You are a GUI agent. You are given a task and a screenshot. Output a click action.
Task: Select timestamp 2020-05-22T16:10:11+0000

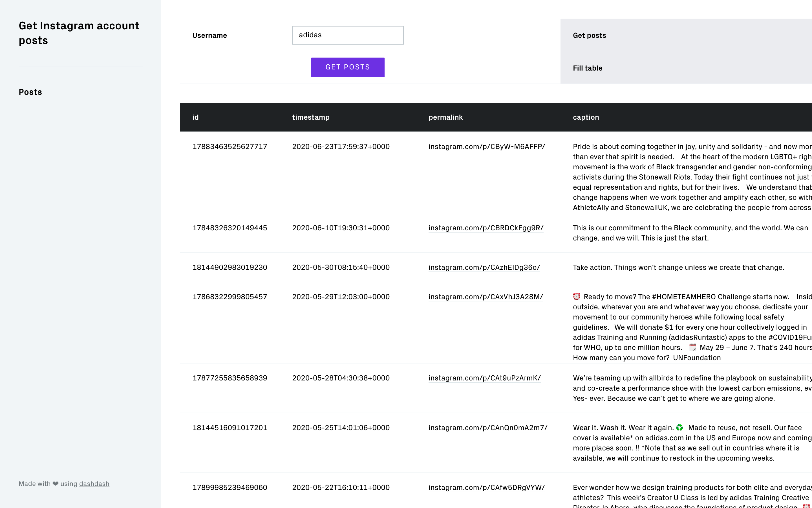tap(341, 487)
